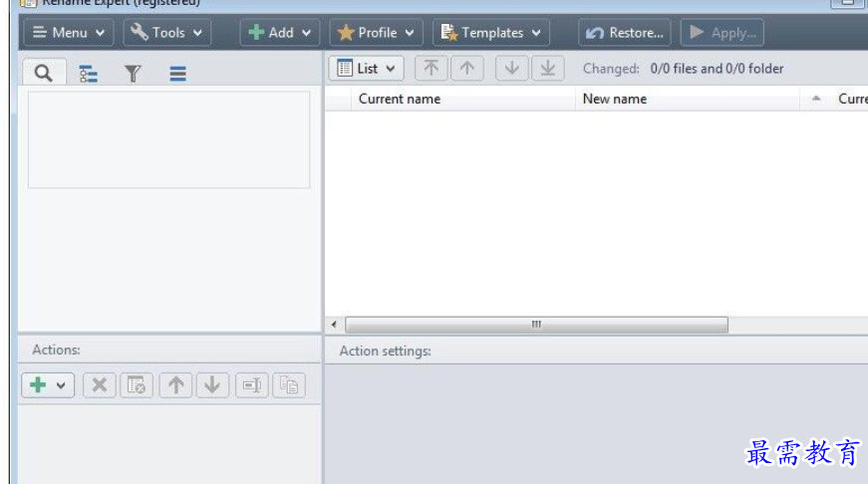The height and width of the screenshot is (484, 868).
Task: Open the Templates dropdown
Action: [x=491, y=33]
